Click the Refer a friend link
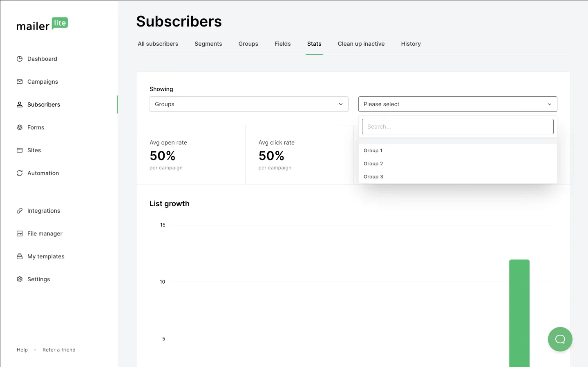This screenshot has width=588, height=367. (x=59, y=350)
